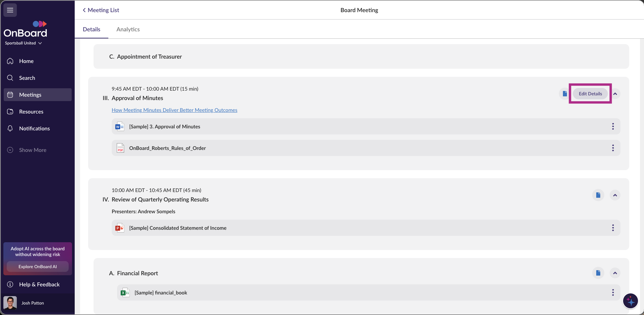The height and width of the screenshot is (315, 644).
Task: Collapse the Approval of Minutes section
Action: 615,94
